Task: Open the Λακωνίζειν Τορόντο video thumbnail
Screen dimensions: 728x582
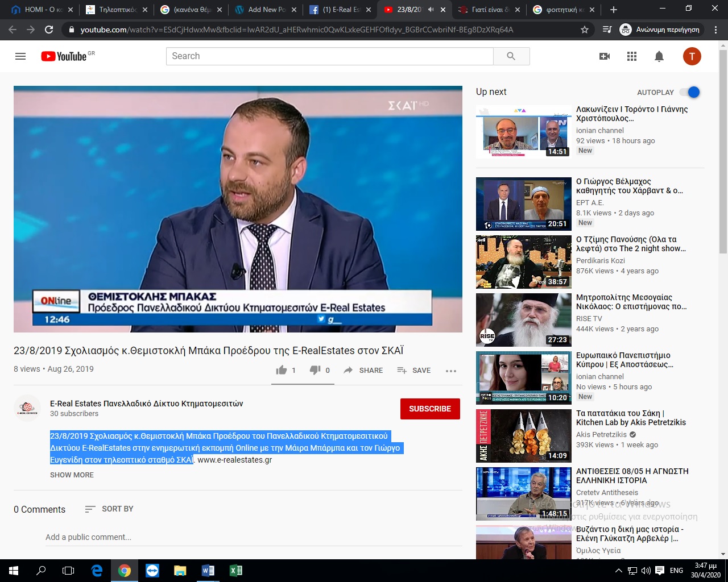Action: (524, 132)
